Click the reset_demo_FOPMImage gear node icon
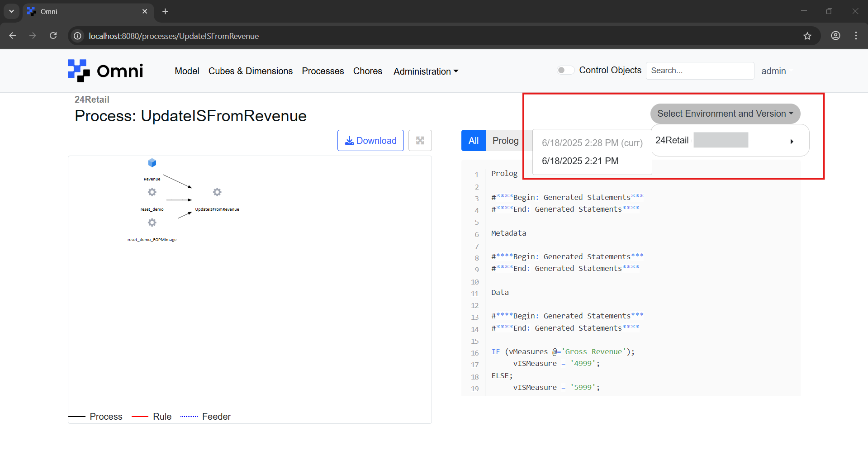This screenshot has height=460, width=868. click(x=152, y=223)
